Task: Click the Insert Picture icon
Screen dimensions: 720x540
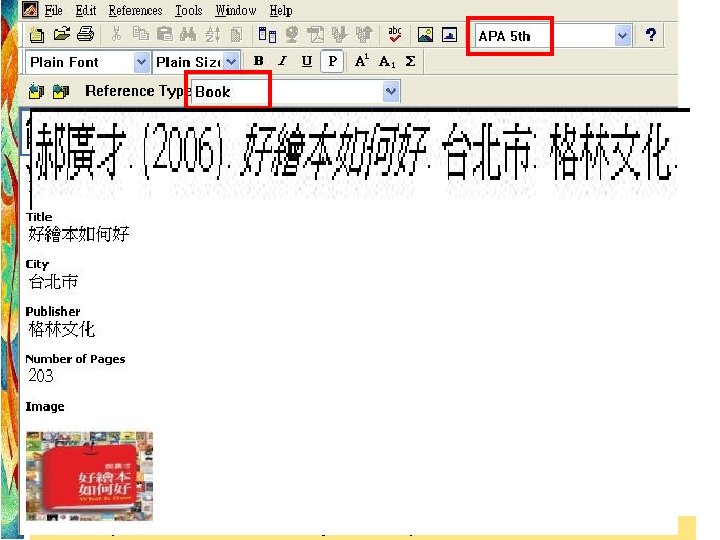Action: point(425,35)
